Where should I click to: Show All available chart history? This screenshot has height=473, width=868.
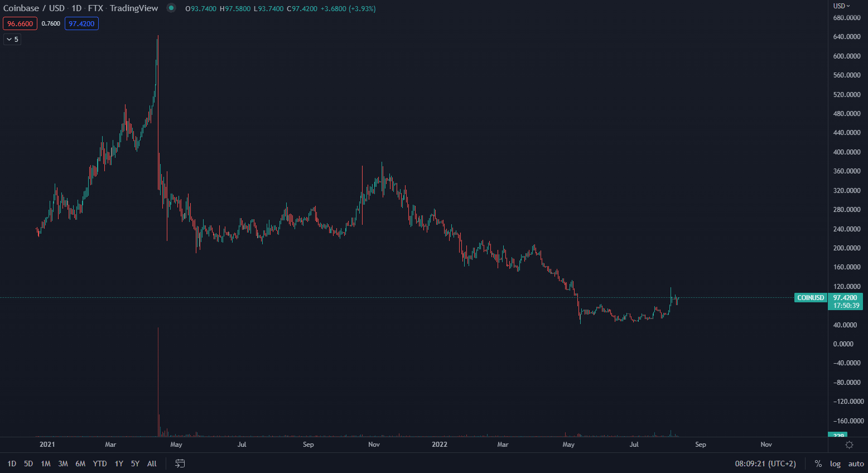pyautogui.click(x=152, y=464)
